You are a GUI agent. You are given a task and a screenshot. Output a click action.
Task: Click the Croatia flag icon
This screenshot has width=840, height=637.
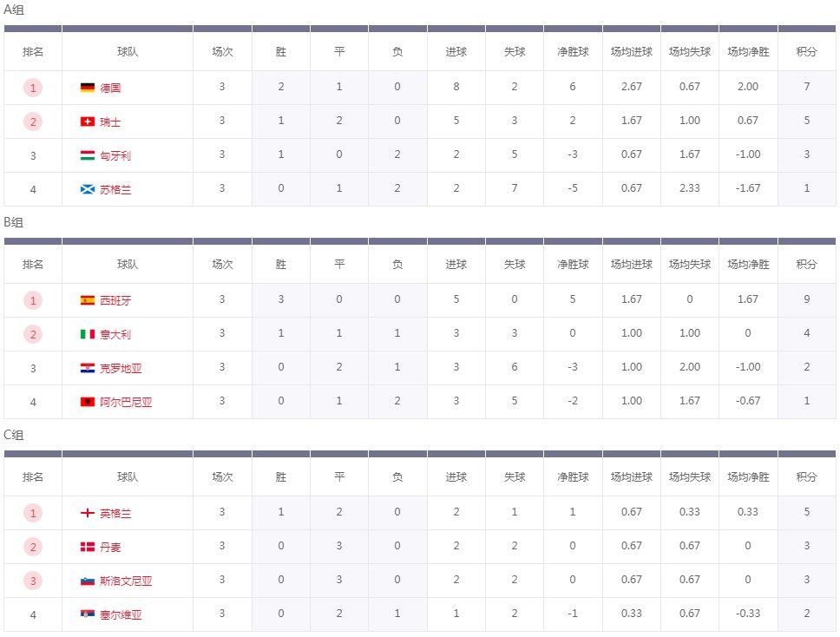(x=88, y=368)
